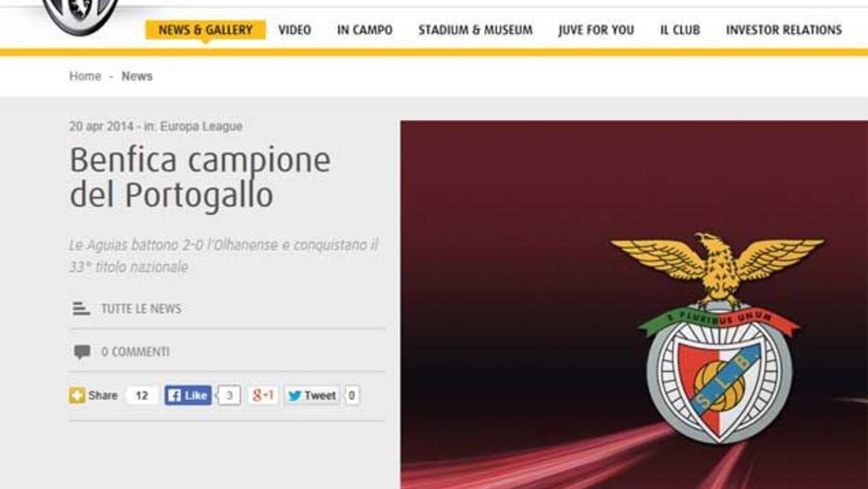Image resolution: width=868 pixels, height=489 pixels.
Task: Click the Home breadcrumb link
Action: [85, 76]
